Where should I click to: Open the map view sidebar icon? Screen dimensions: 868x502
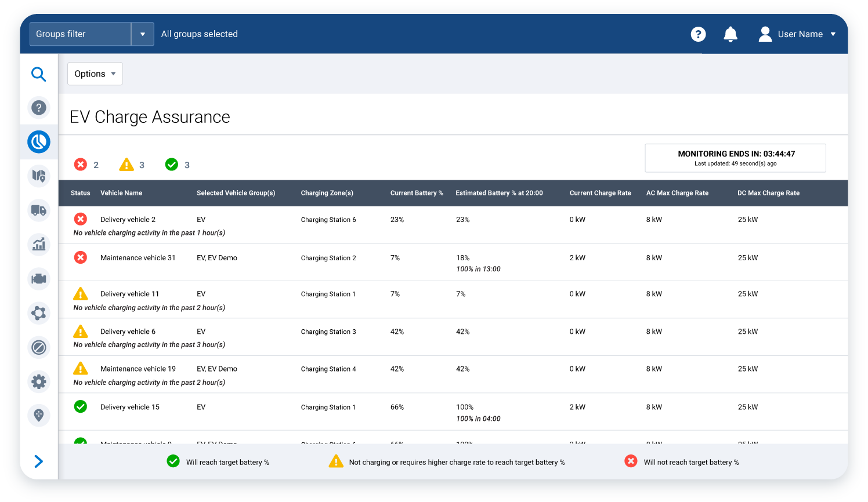(x=38, y=176)
